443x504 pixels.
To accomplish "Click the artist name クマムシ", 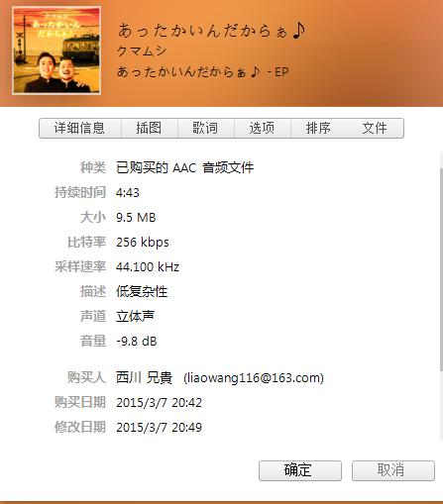I will (x=142, y=50).
